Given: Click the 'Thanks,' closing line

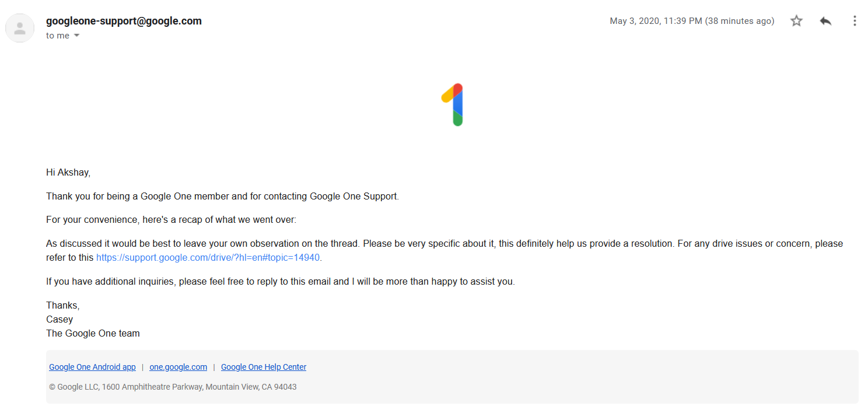Looking at the screenshot, I should point(62,305).
